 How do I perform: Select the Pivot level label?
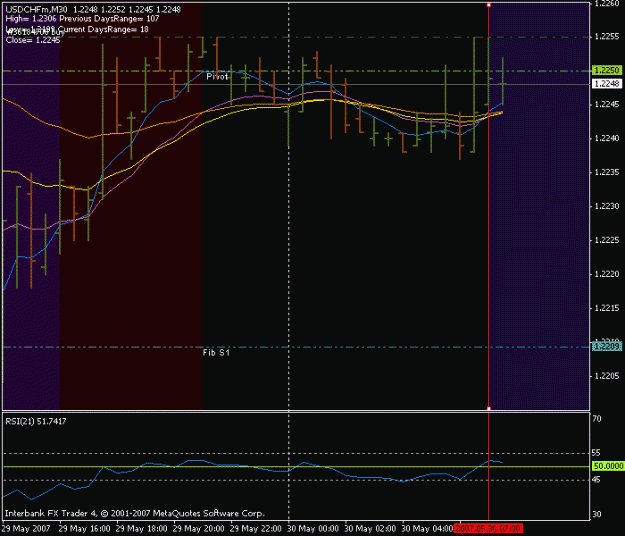(x=217, y=76)
